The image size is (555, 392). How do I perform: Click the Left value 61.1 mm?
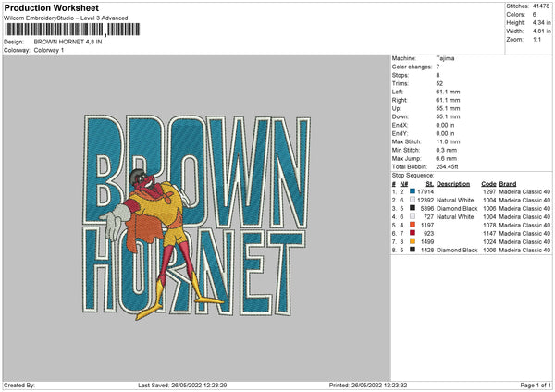(x=448, y=92)
